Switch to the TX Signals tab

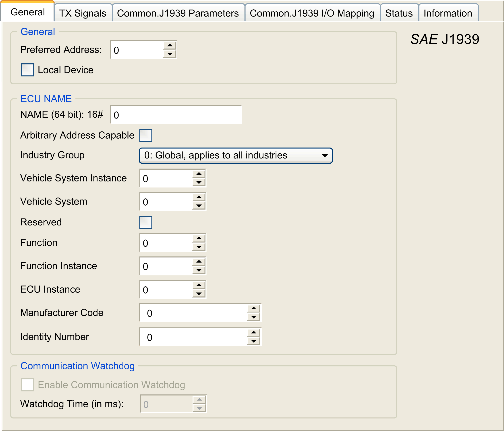(83, 13)
